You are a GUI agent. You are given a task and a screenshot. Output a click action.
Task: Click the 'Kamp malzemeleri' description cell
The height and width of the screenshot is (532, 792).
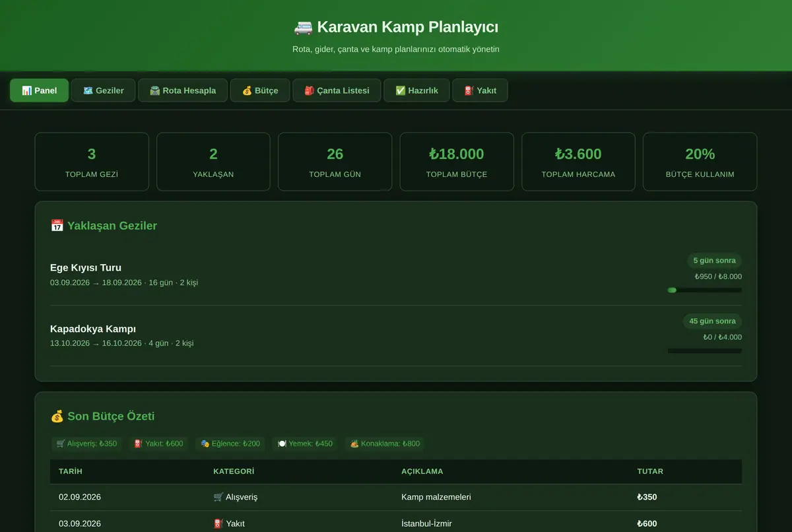click(436, 497)
